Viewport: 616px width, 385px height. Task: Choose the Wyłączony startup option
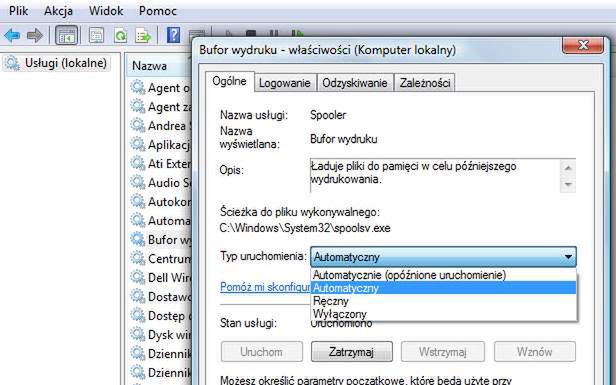(443, 314)
